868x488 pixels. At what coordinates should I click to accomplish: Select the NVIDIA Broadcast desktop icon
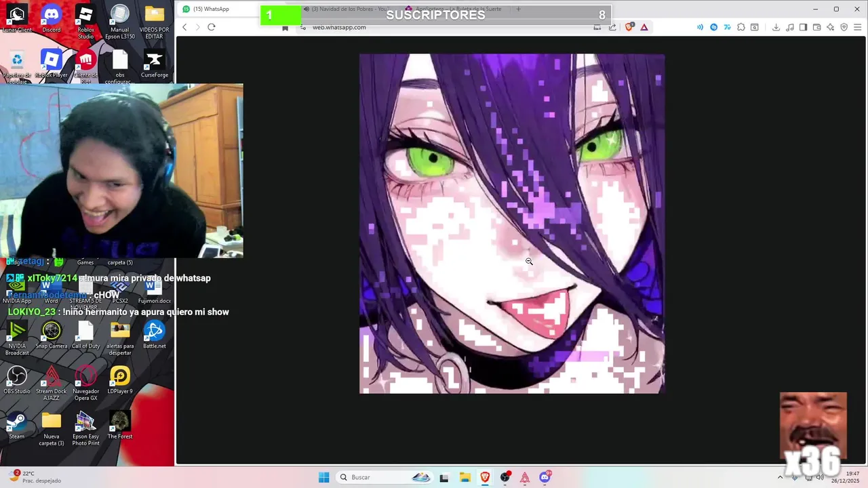(17, 339)
